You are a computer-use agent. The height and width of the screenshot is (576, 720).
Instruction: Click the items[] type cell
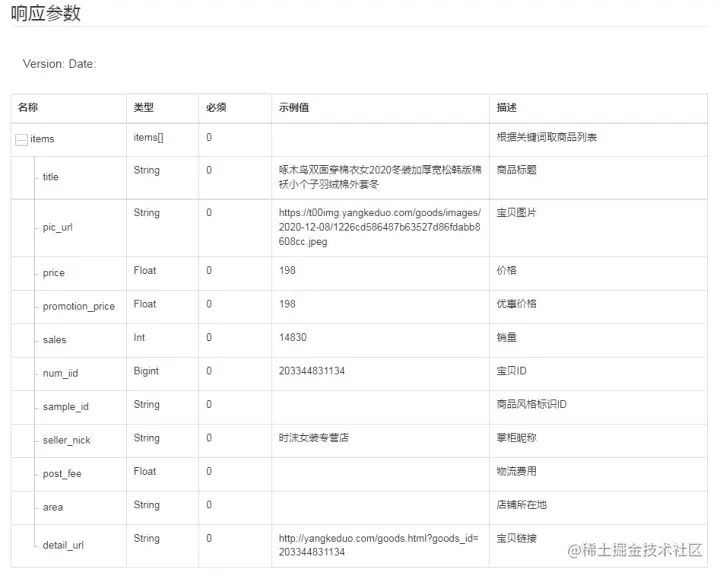(x=148, y=137)
